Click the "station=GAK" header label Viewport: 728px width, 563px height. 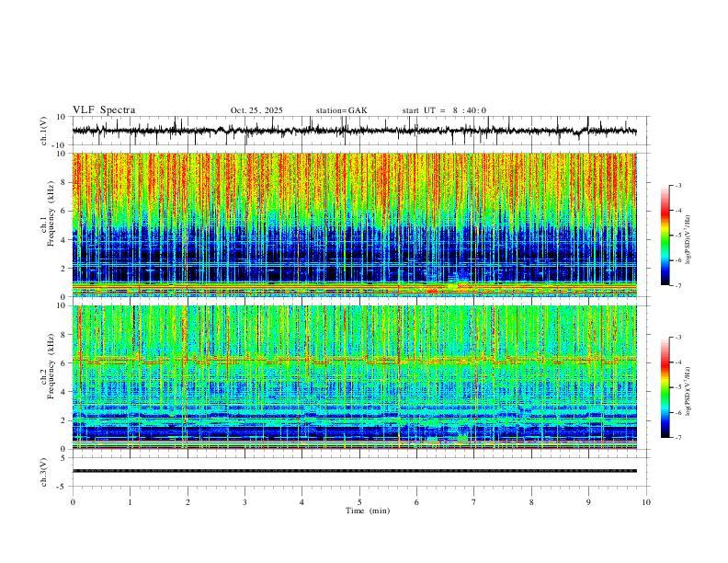(x=341, y=110)
